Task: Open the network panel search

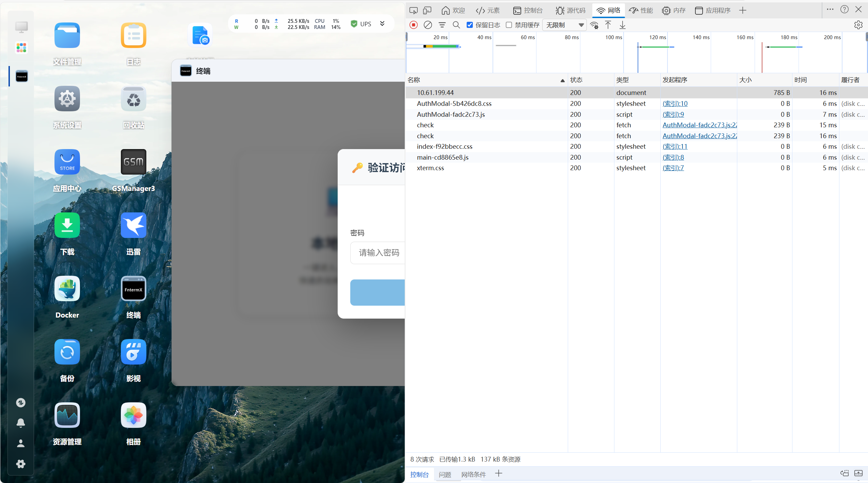Action: 456,25
